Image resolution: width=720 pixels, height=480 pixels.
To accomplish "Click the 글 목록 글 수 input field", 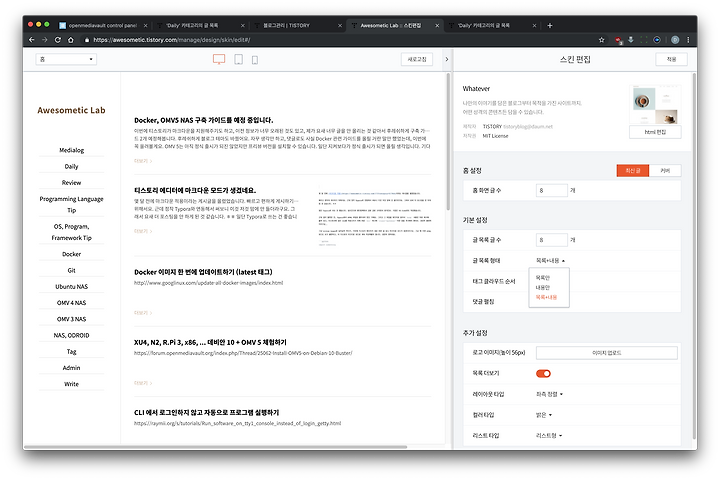I will [552, 240].
